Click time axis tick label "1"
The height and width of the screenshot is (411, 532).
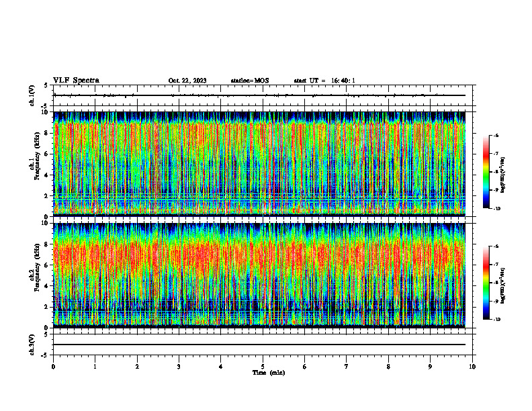pyautogui.click(x=95, y=367)
